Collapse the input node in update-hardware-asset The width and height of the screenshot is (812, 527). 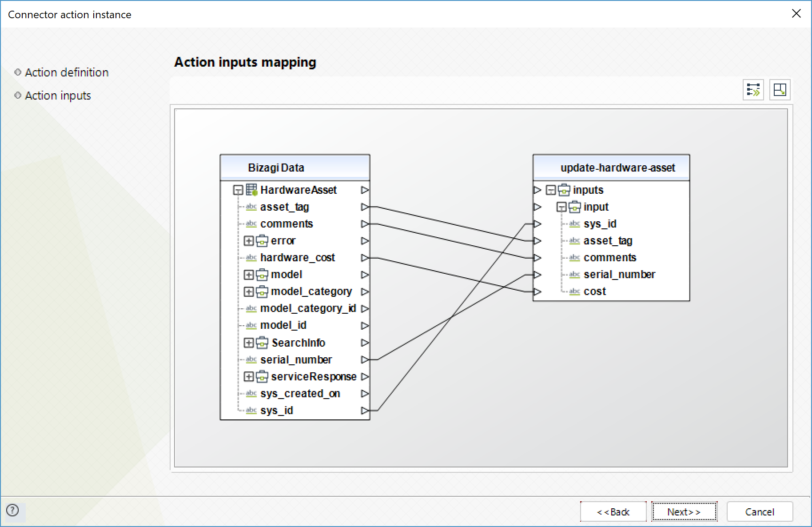tap(561, 207)
